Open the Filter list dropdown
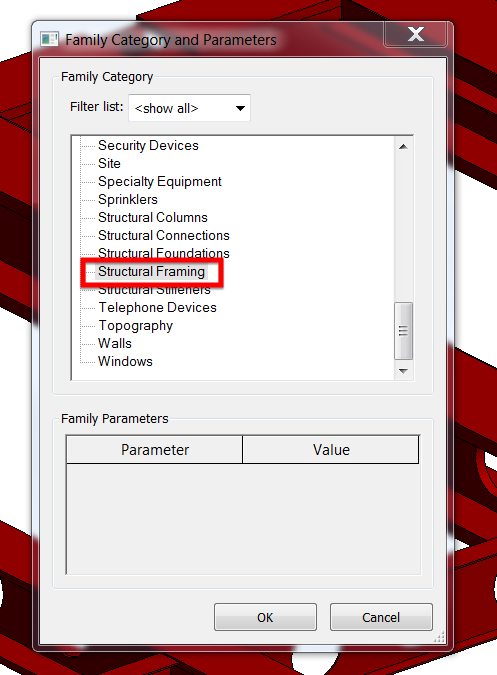Image resolution: width=497 pixels, height=675 pixels. click(189, 108)
